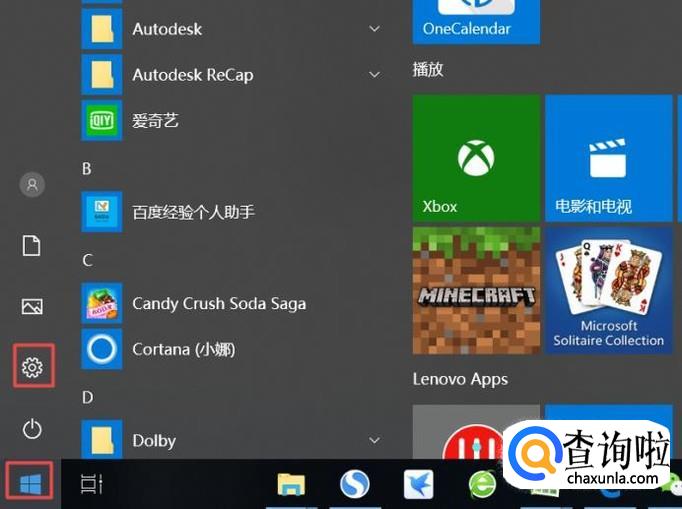This screenshot has width=682, height=509.
Task: Click the 播放 tile group heading
Action: [x=428, y=70]
